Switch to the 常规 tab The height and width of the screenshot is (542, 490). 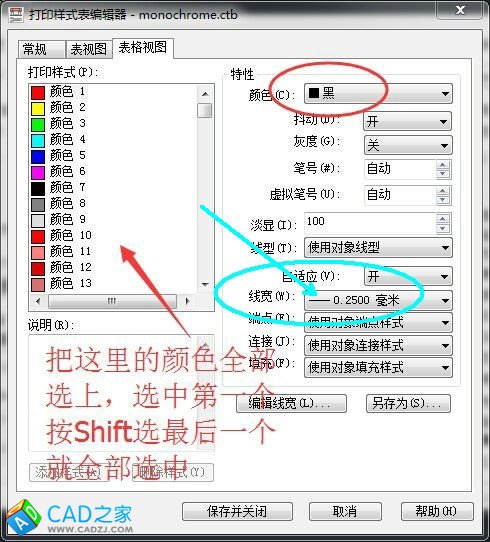[41, 49]
